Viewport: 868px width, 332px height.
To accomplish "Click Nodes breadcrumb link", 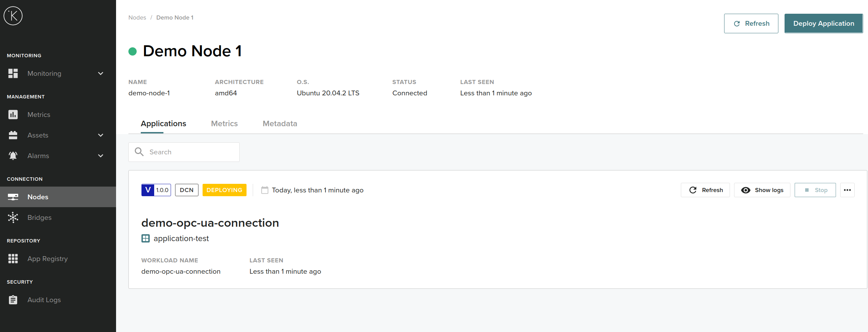I will (137, 17).
